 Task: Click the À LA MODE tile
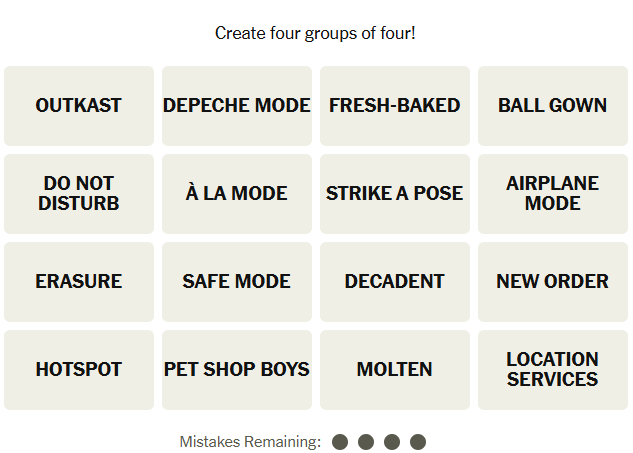click(237, 194)
